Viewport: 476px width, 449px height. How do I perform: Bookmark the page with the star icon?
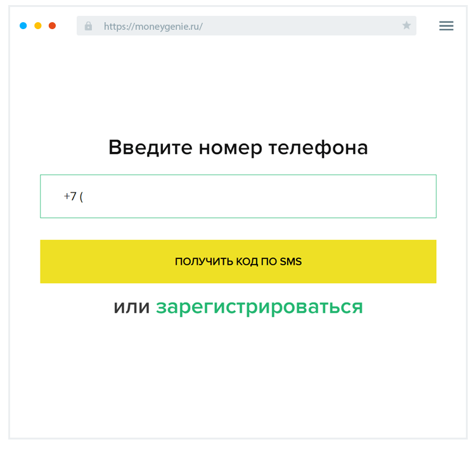[x=406, y=26]
